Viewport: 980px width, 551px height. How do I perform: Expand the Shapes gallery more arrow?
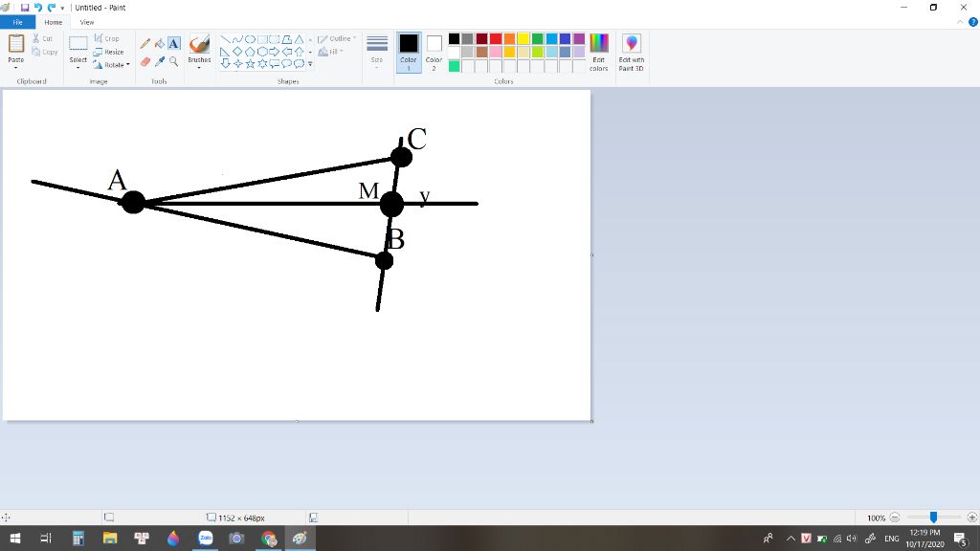(x=310, y=64)
